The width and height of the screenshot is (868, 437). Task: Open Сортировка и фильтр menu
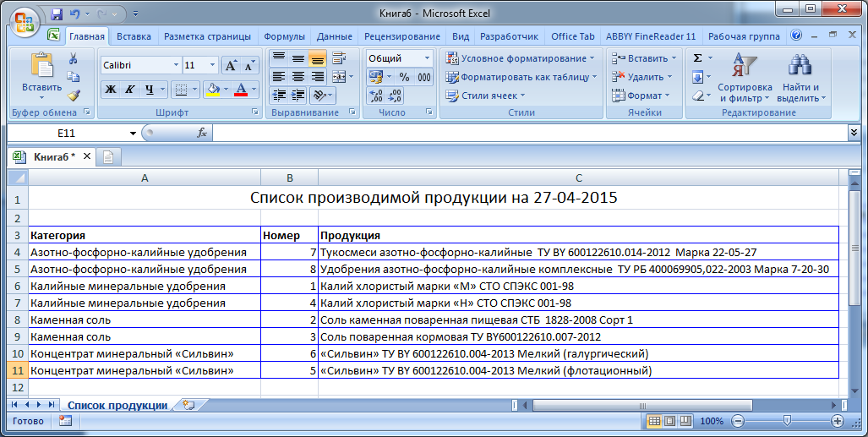[745, 78]
